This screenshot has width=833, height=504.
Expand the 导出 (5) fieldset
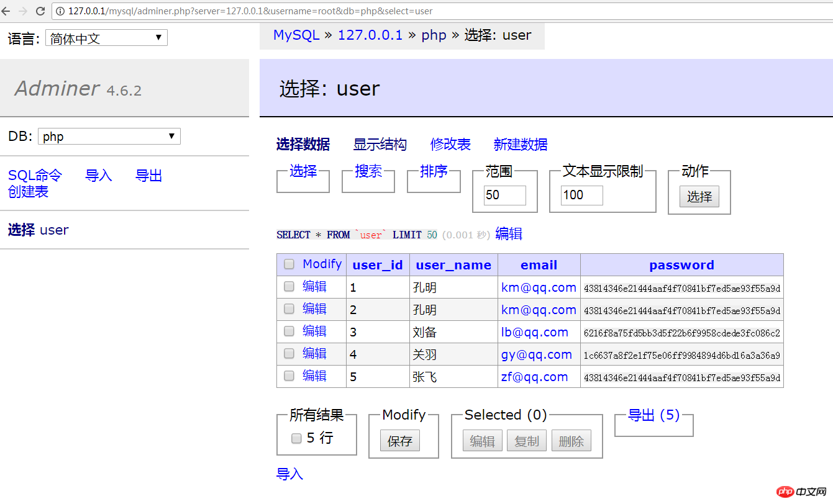653,415
